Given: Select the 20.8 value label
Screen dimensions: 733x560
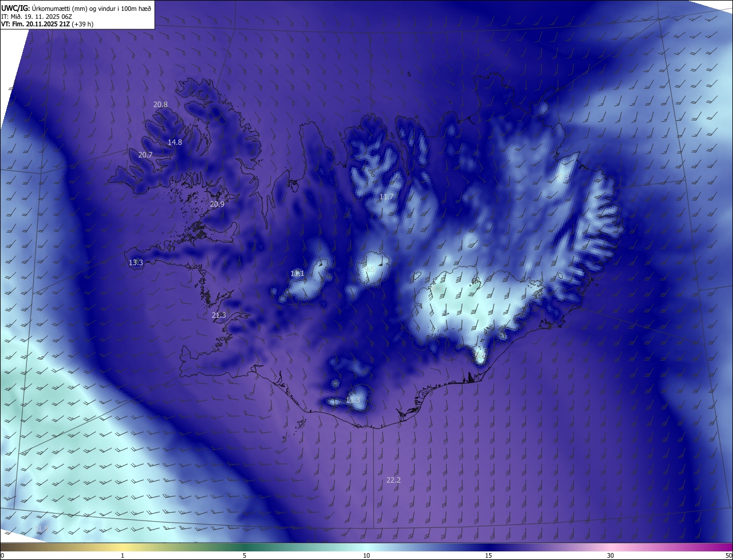Looking at the screenshot, I should coord(160,105).
